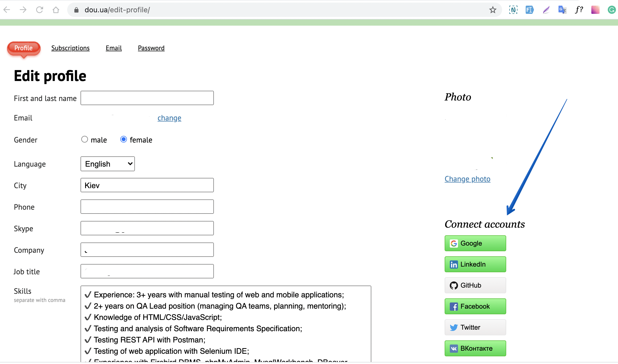The image size is (618, 364).
Task: Connect the LinkedIn account
Action: (x=475, y=264)
